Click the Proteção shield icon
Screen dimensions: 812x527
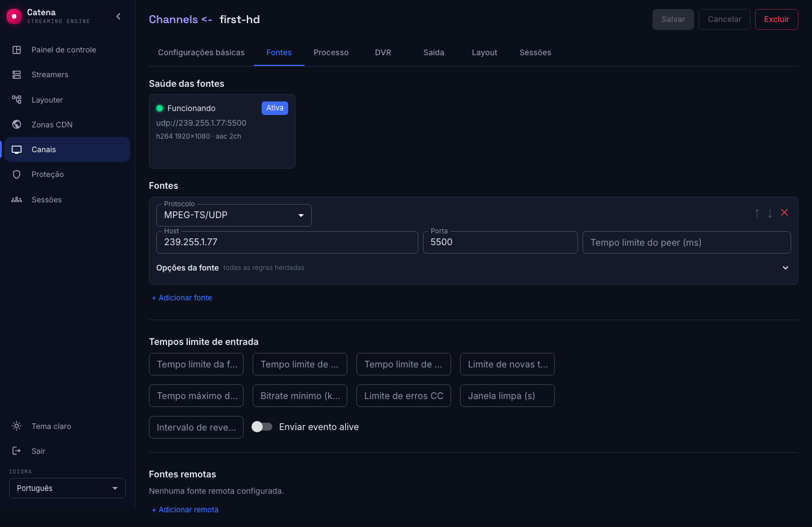[17, 174]
